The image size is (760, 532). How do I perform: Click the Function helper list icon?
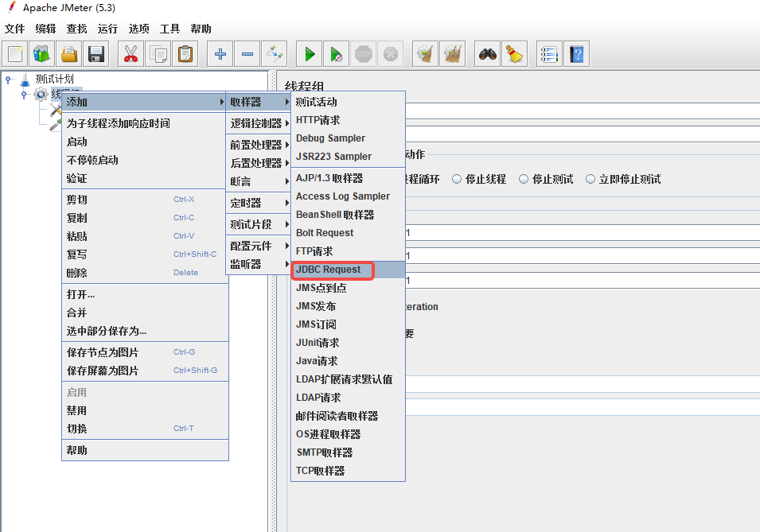click(550, 54)
